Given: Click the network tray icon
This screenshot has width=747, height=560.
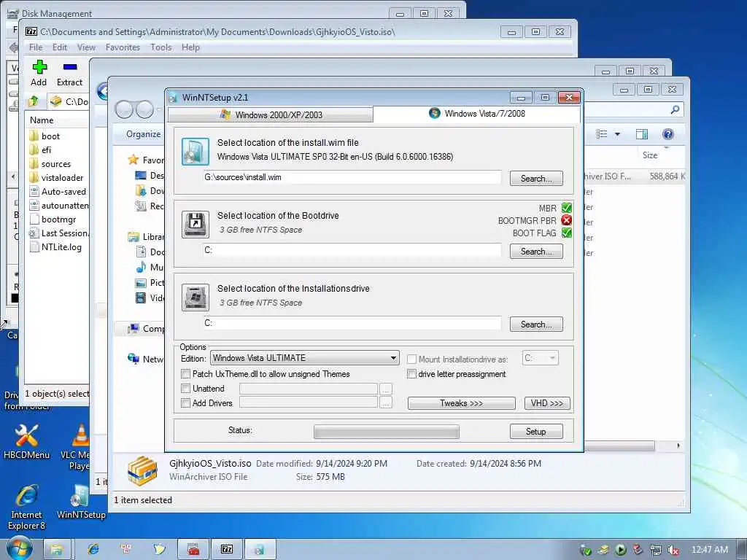Looking at the screenshot, I should pos(656,550).
